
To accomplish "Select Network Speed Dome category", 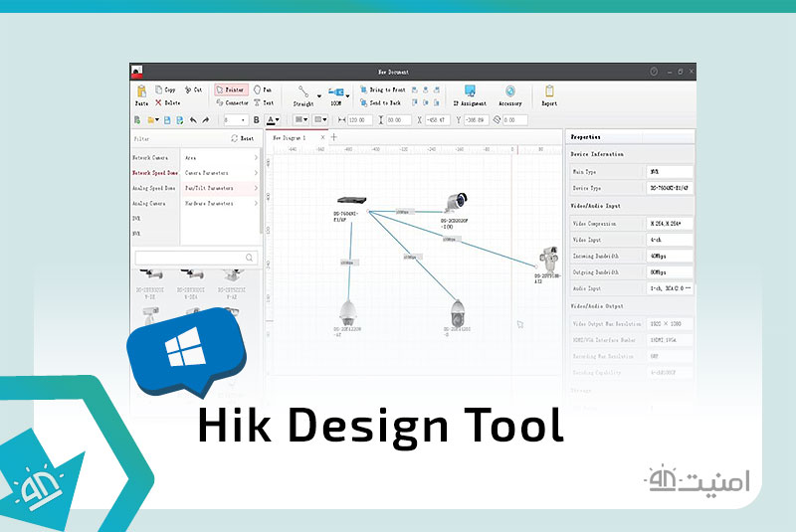I will click(155, 173).
